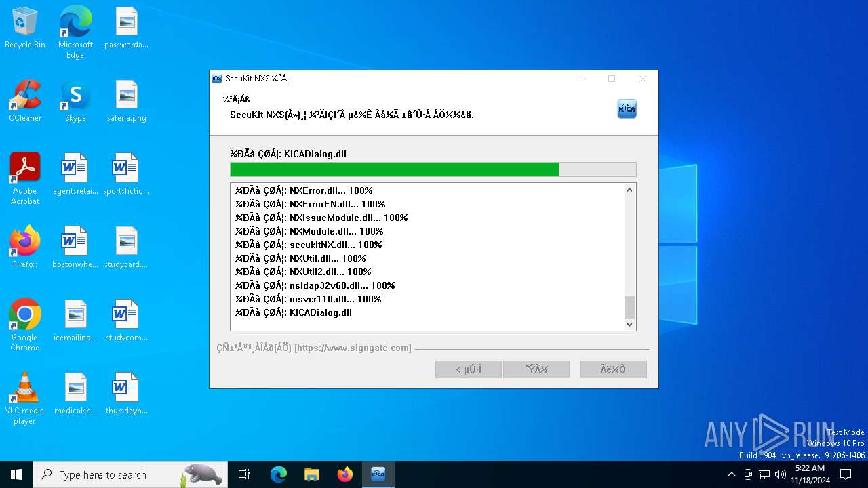
Task: Open File Explorer from the taskbar
Action: pyautogui.click(x=311, y=474)
